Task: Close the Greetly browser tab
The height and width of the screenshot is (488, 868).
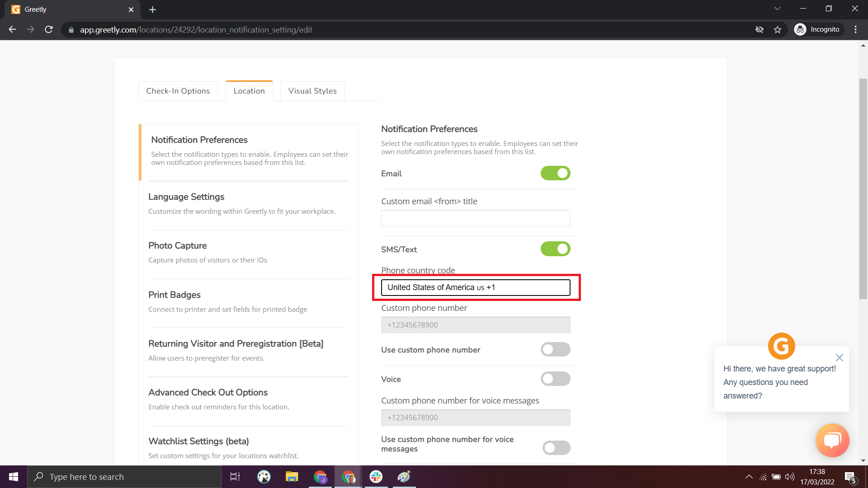Action: click(x=131, y=9)
